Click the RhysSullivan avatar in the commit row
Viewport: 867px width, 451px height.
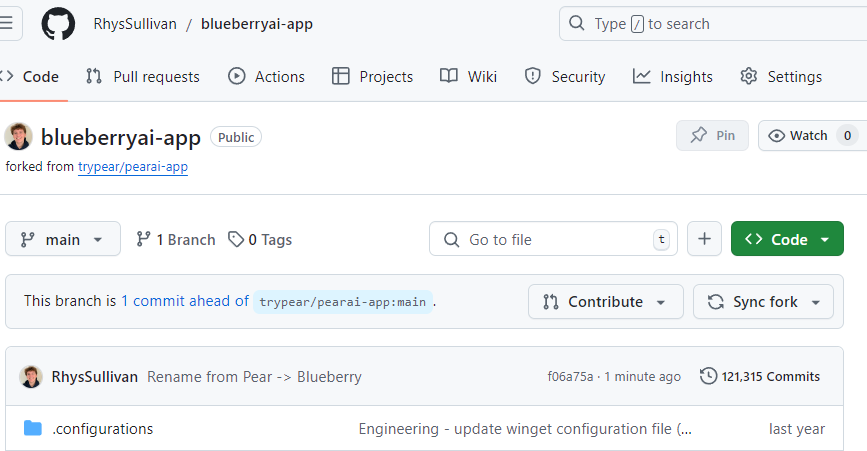31,376
